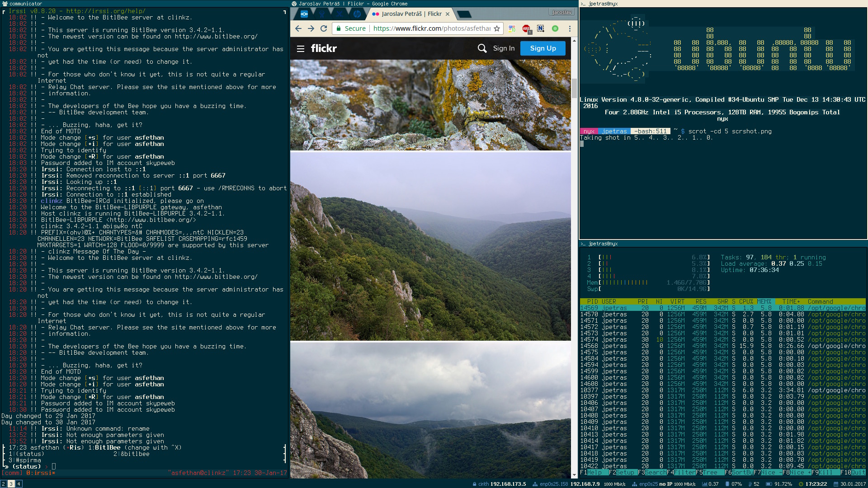Screen dimensions: 868x488
Task: Click Sign In on Flickr
Action: (x=504, y=48)
